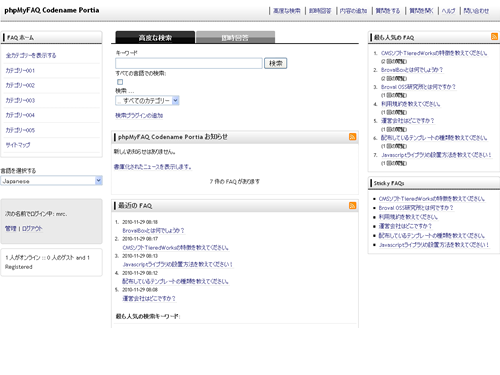Click timestamp 2010-11-29 08:18 in 最近の FAQ
This screenshot has width=500, height=375.
140,222
